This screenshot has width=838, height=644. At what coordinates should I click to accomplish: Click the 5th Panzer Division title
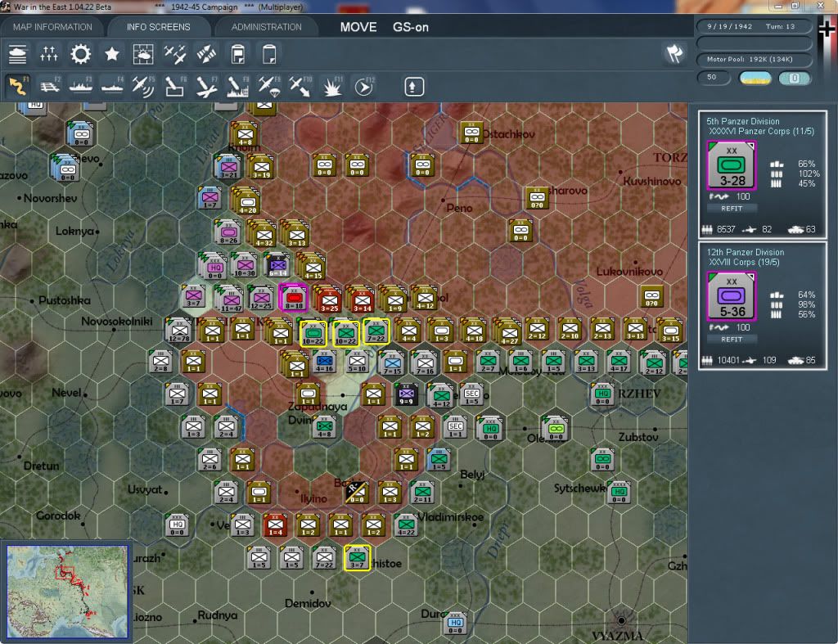[743, 121]
